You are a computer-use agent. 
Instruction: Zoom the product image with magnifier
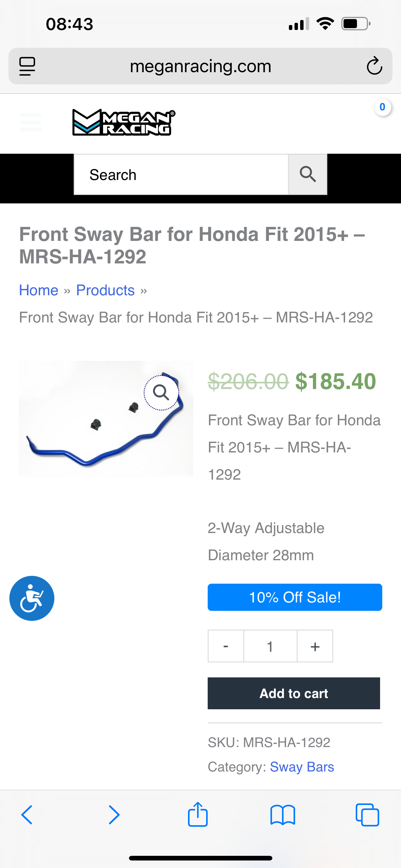click(161, 392)
